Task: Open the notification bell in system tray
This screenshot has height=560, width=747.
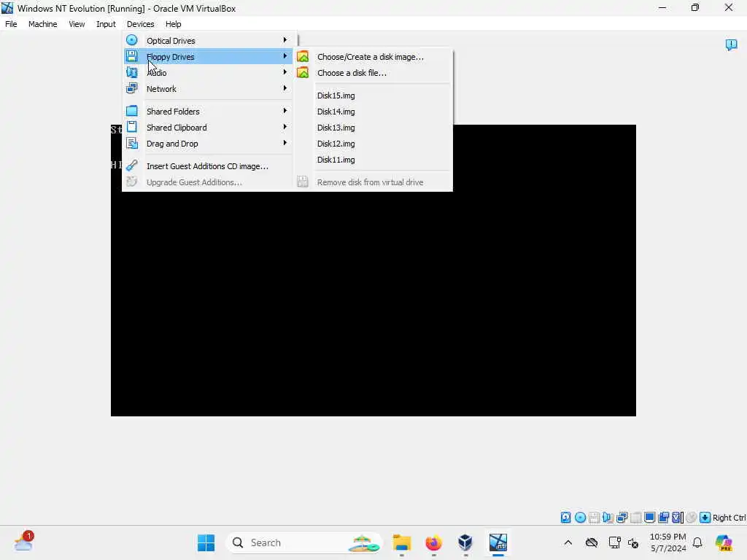Action: [697, 542]
